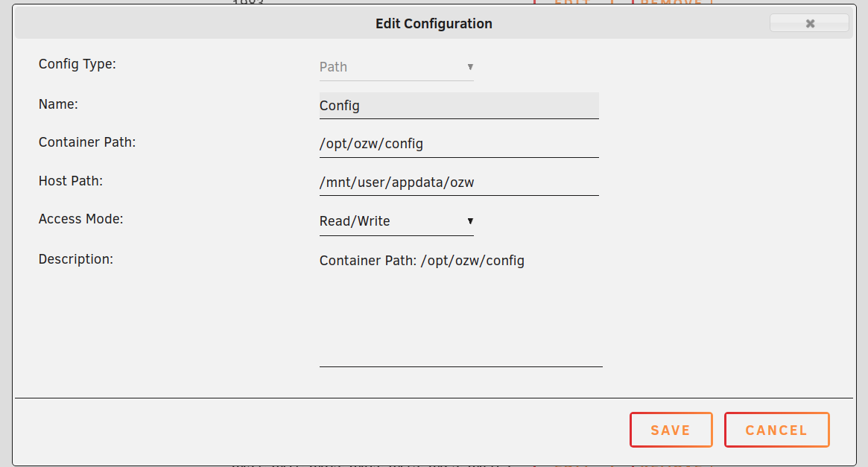Click the 'Host Path:' label
The height and width of the screenshot is (467, 868).
[70, 181]
